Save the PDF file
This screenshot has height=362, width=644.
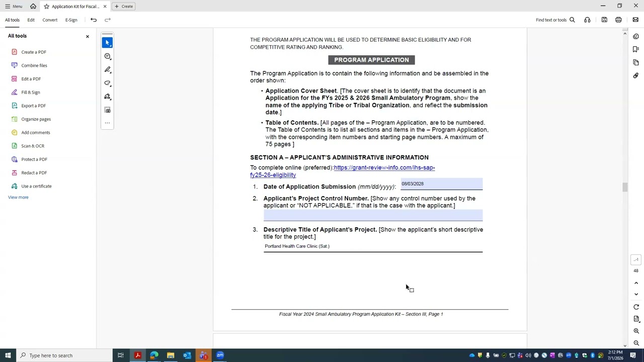(x=604, y=20)
